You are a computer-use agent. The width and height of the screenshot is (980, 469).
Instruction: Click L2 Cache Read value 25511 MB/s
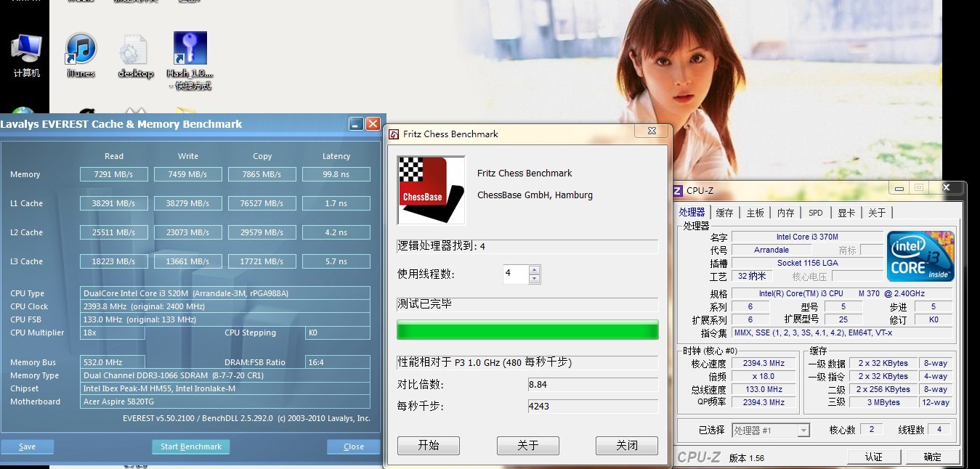(x=114, y=232)
